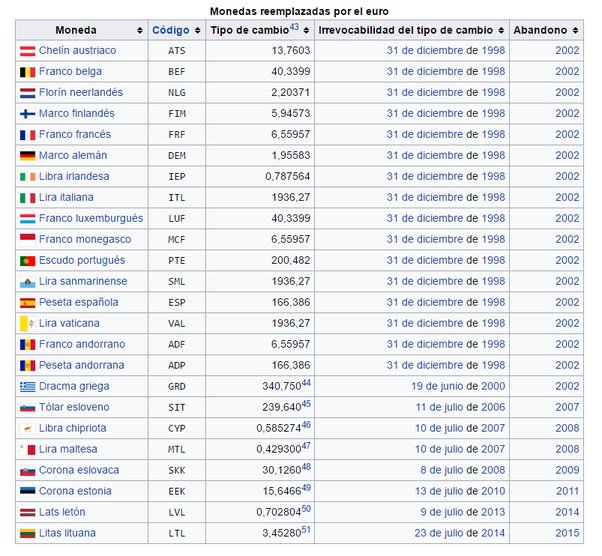
Task: Click the Latvian flag icon
Action: click(28, 512)
